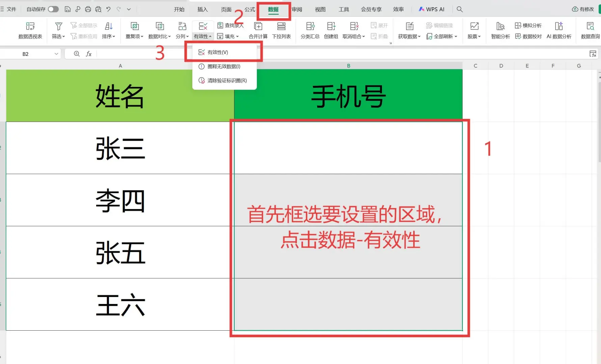601x364 pixels.
Task: Expand the Name Box dropdown arrow
Action: (x=56, y=54)
